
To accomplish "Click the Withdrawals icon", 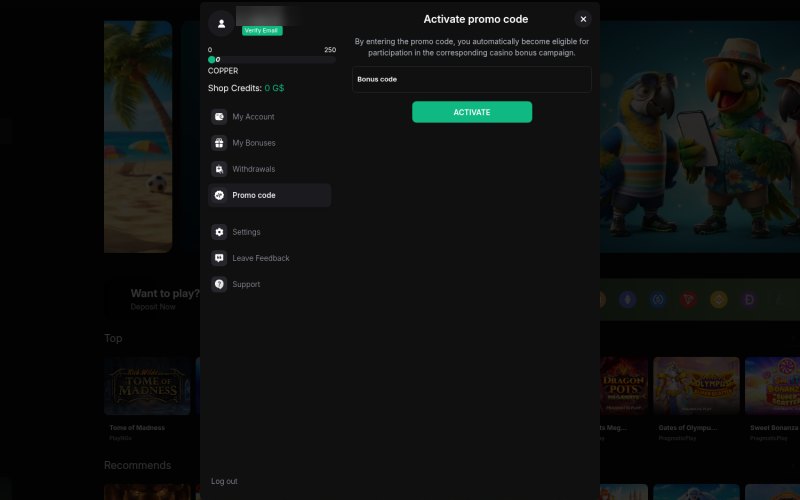I will [219, 169].
